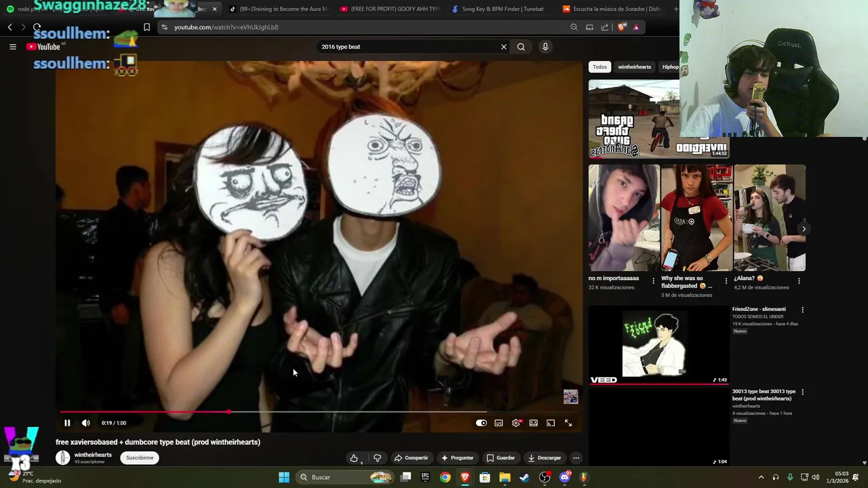This screenshot has width=868, height=488.
Task: Open Steam from the taskbar
Action: tap(524, 477)
